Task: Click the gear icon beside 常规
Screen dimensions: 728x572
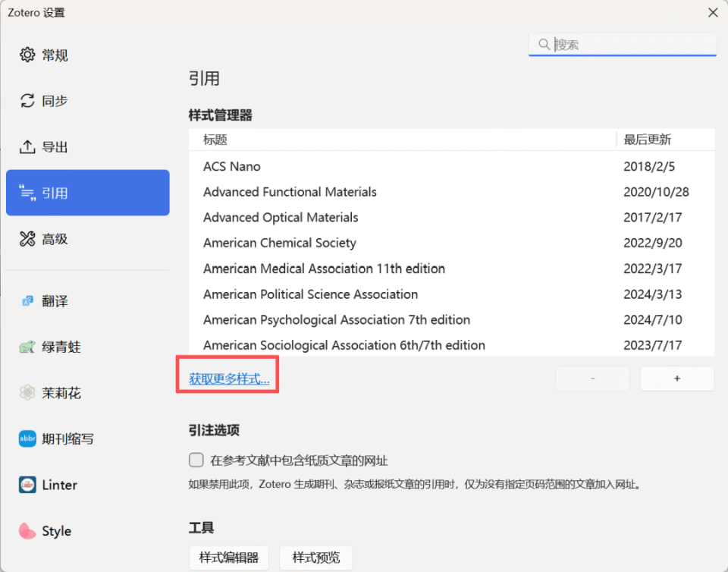Action: click(27, 55)
